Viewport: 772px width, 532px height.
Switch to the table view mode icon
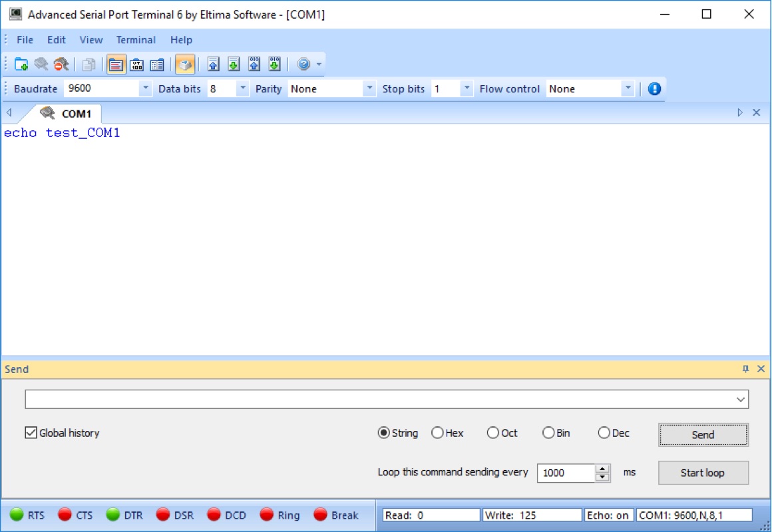pos(156,65)
